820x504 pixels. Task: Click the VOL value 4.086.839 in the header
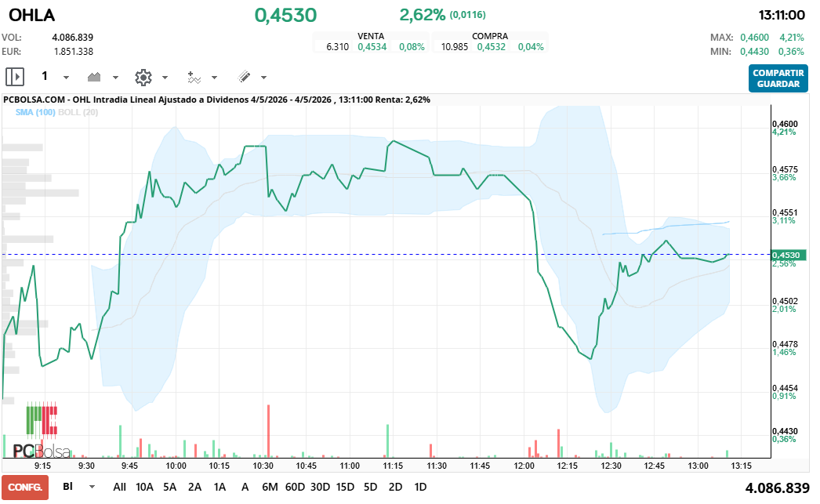pos(73,38)
